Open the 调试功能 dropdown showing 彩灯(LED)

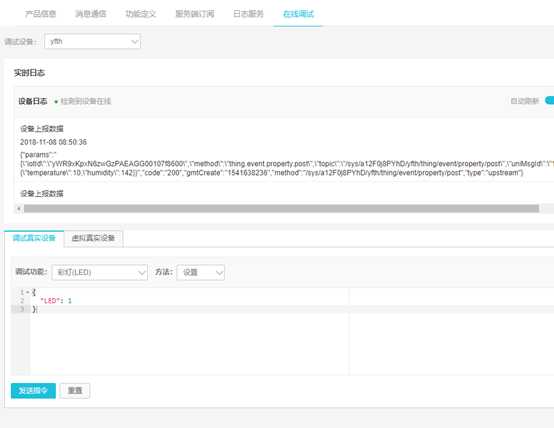point(100,272)
